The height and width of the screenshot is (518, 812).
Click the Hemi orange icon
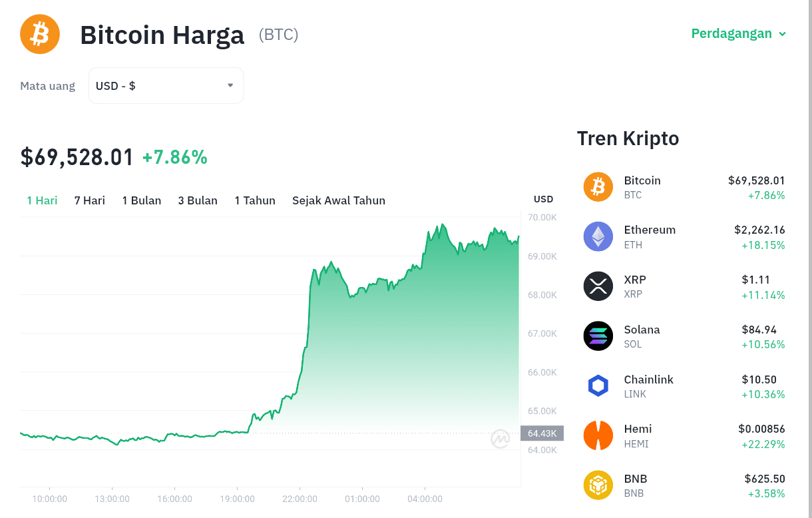click(x=598, y=435)
